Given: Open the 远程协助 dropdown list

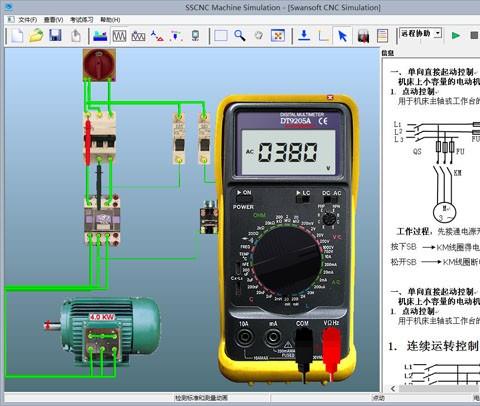Looking at the screenshot, I should pos(439,33).
